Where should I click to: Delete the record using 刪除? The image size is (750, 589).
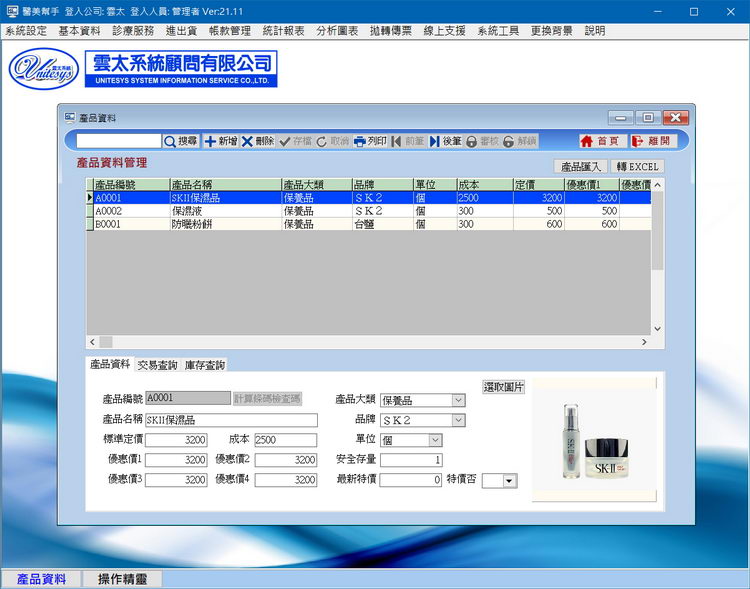(x=258, y=142)
